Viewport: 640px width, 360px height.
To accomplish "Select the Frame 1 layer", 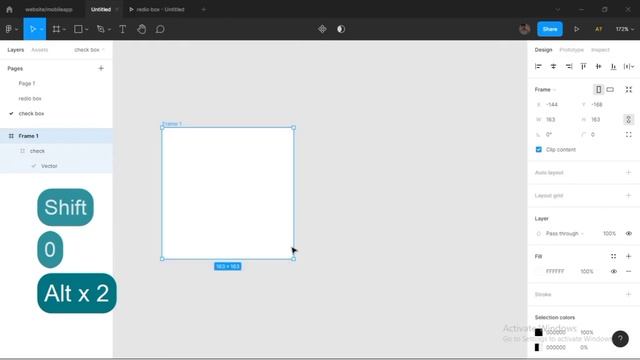I will pyautogui.click(x=56, y=136).
